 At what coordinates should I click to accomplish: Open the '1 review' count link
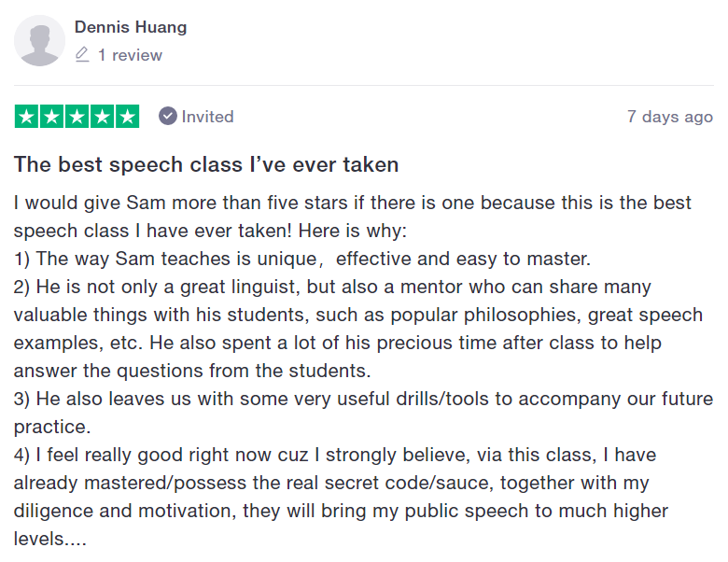pyautogui.click(x=130, y=55)
